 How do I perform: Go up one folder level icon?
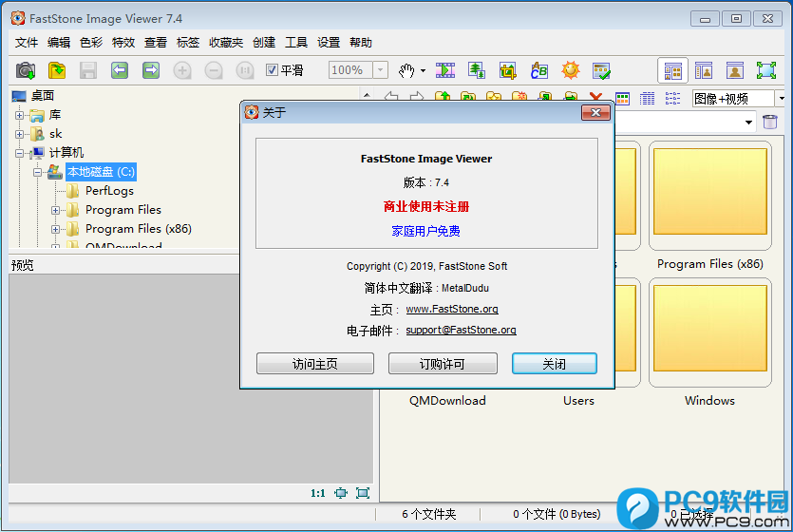coord(443,96)
